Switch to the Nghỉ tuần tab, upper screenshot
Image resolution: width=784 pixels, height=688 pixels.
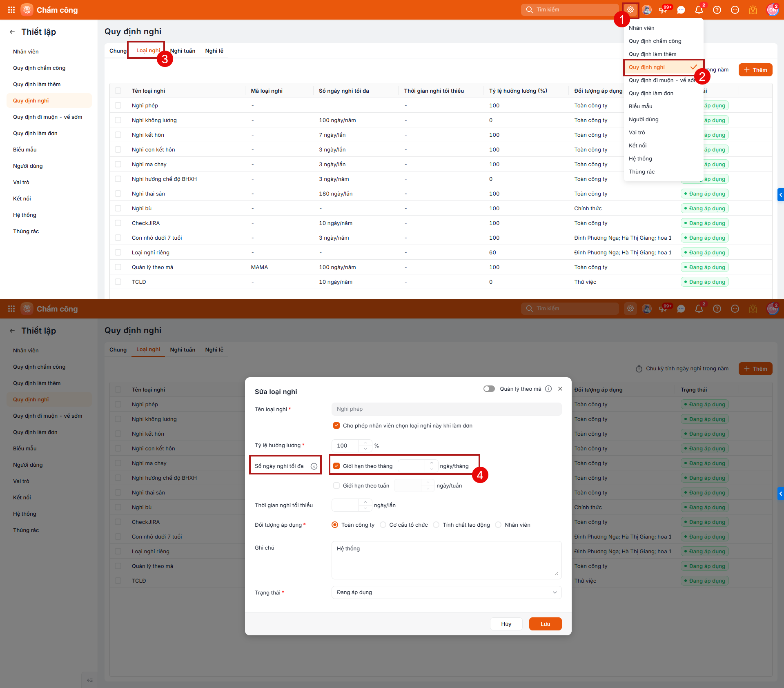pos(183,51)
